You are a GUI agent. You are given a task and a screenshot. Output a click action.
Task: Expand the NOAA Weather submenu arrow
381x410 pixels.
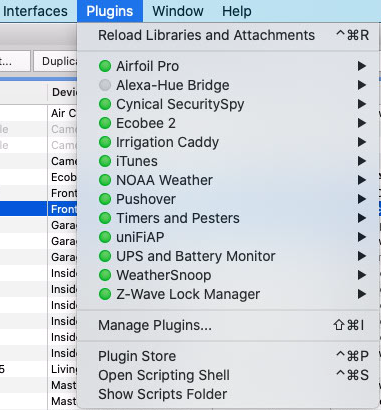[362, 180]
